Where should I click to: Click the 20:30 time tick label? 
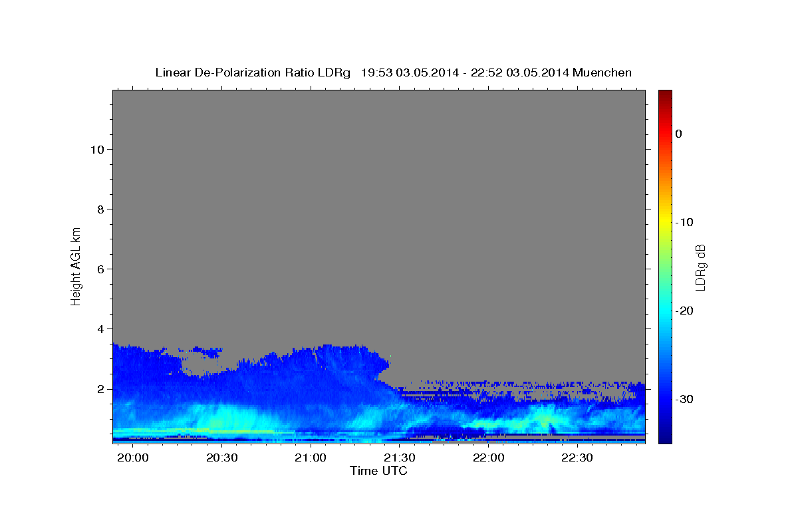click(x=222, y=458)
